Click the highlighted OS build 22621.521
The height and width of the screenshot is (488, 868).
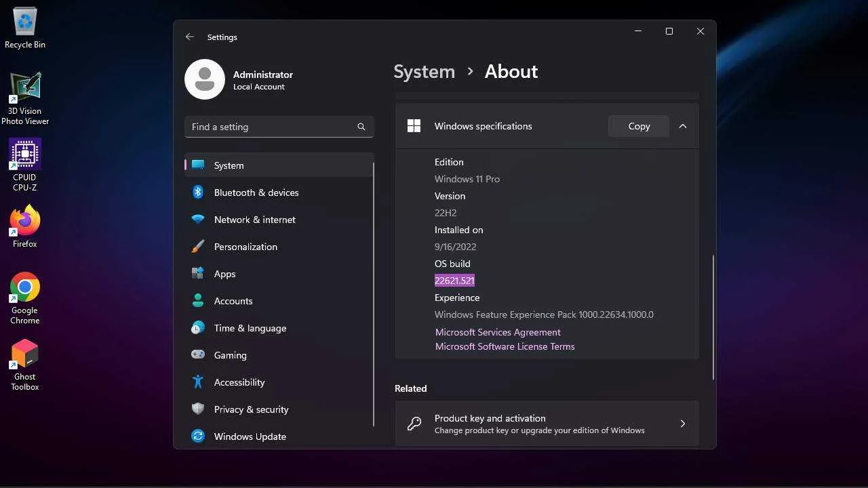pos(454,281)
